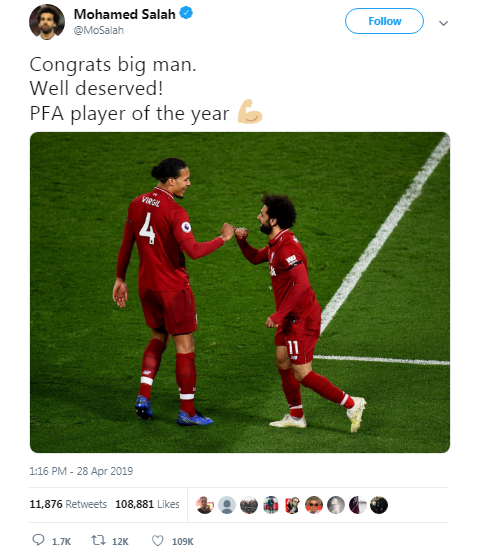The width and height of the screenshot is (479, 554).
Task: Open the 1:16 PM 28 Apr 2019 timestamp
Action: pos(81,471)
